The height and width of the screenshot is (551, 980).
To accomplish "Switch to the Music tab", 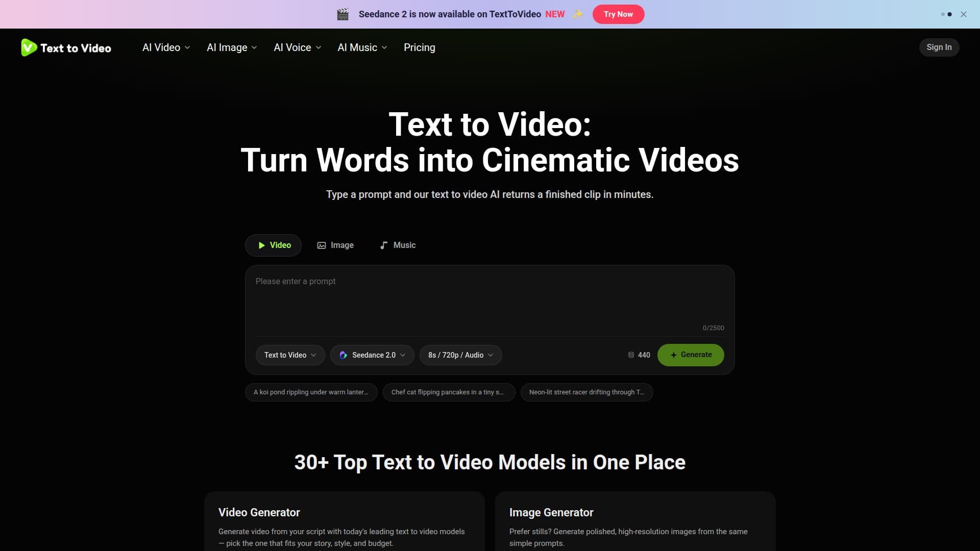I will point(398,245).
